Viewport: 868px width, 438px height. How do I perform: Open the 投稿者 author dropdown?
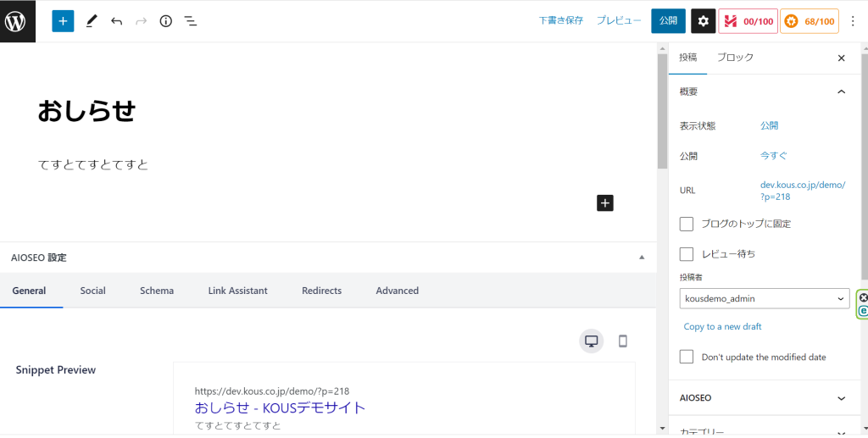click(x=764, y=298)
